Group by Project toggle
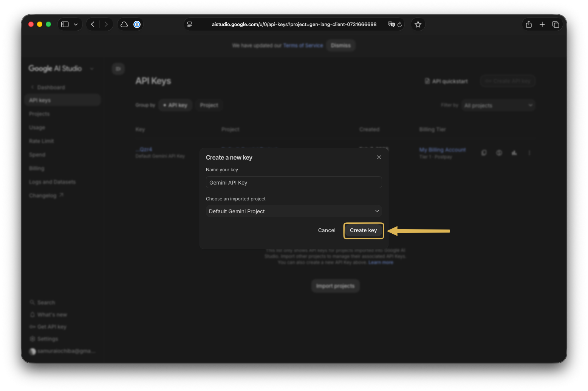Image resolution: width=588 pixels, height=391 pixels. [209, 105]
